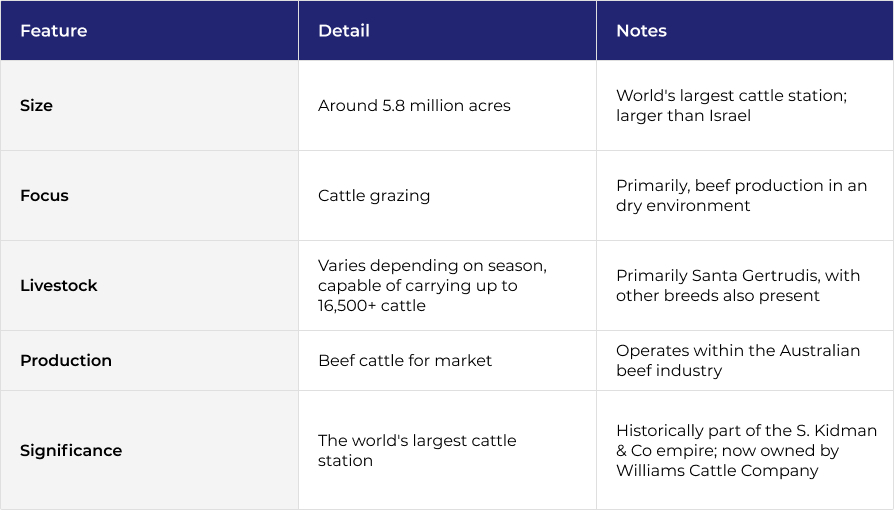Screen dimensions: 894x510
Task: Select the Significance row label
Action: coord(71,451)
